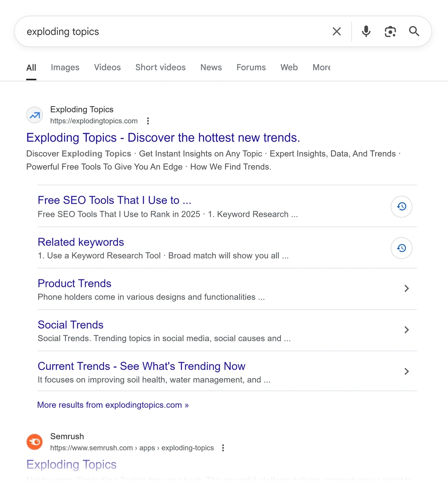448x485 pixels.
Task: Open the Social Trends sitelink
Action: coord(71,325)
